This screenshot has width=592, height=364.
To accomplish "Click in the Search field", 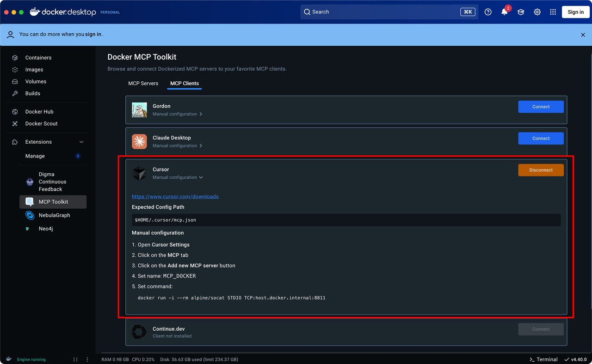I will (389, 12).
